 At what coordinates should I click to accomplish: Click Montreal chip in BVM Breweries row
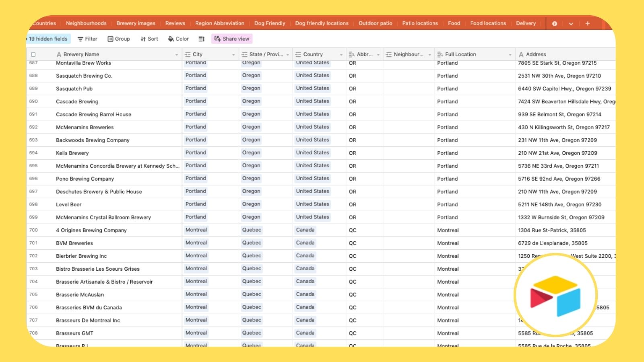click(196, 243)
